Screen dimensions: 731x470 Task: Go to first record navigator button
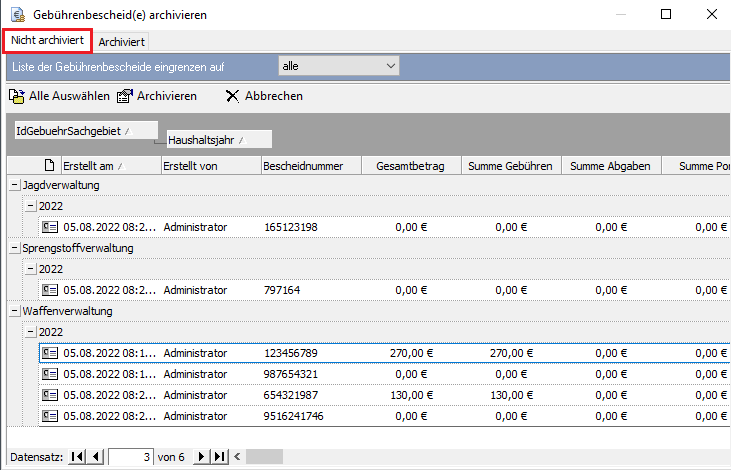[x=77, y=457]
